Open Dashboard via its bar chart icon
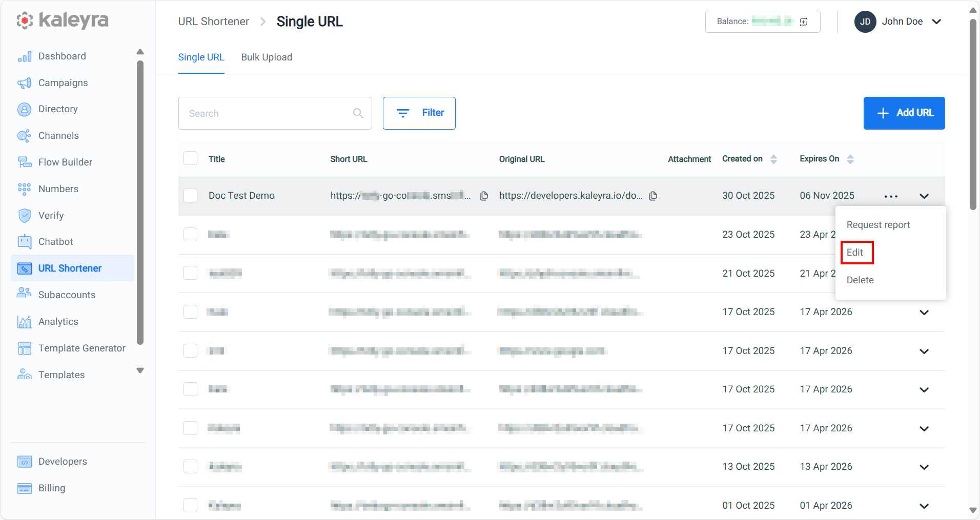Viewport: 980px width, 520px height. [25, 56]
